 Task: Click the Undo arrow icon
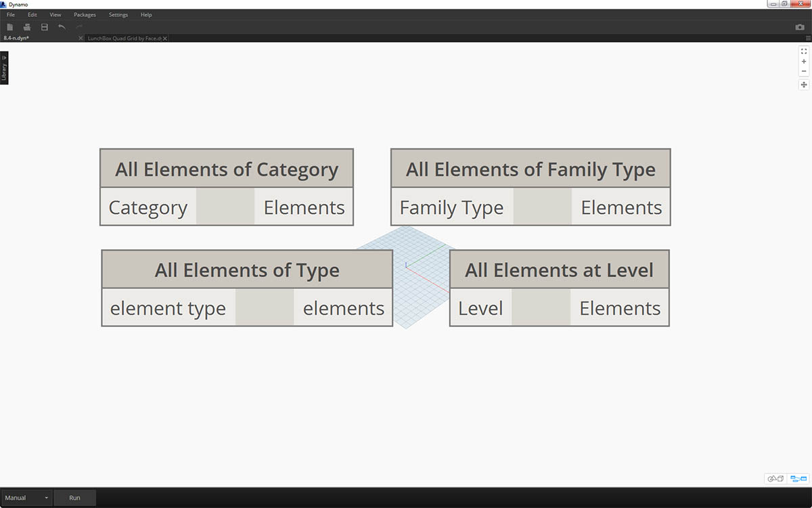pyautogui.click(x=62, y=27)
